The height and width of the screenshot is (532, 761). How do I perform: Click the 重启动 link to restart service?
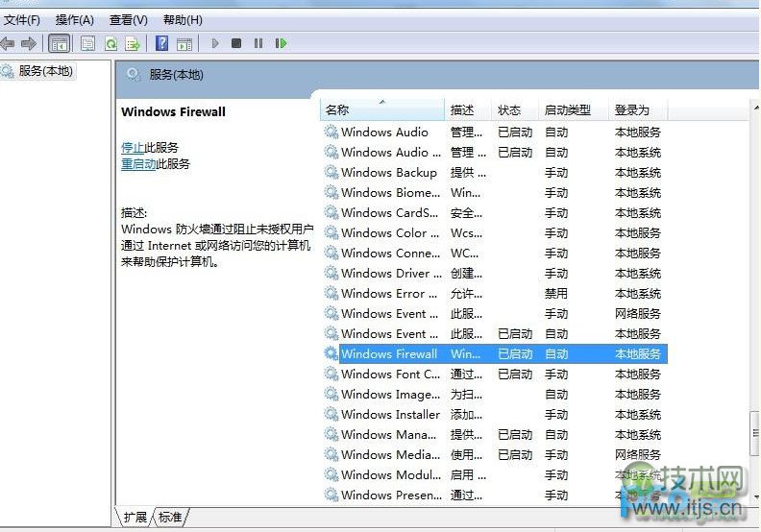138,164
